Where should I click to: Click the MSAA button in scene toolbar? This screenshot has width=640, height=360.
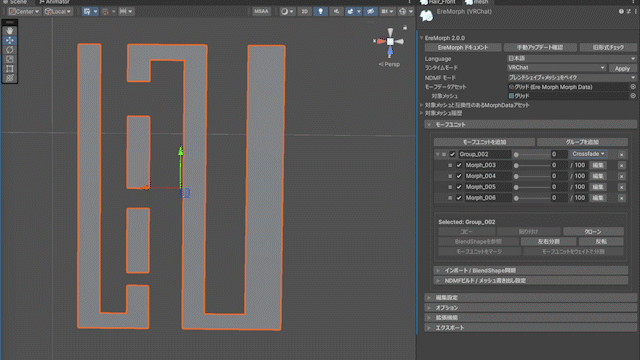tap(261, 11)
